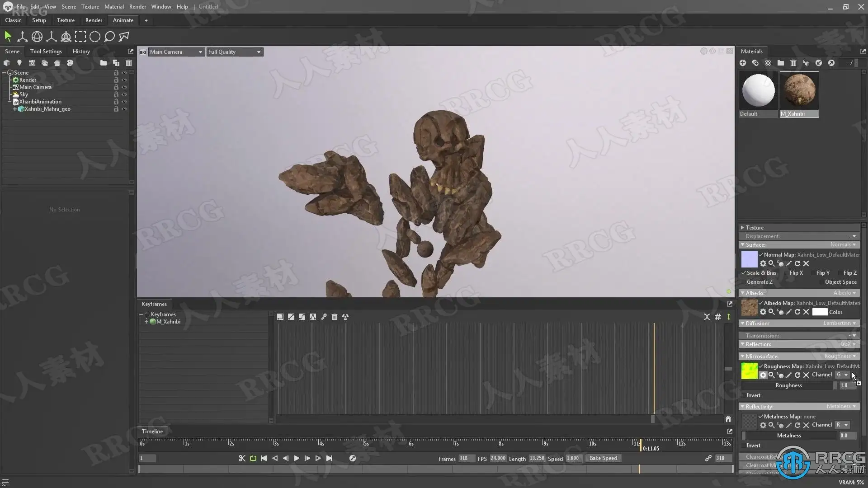Open Roughness Channel G dropdown
This screenshot has width=868, height=488.
(x=842, y=375)
